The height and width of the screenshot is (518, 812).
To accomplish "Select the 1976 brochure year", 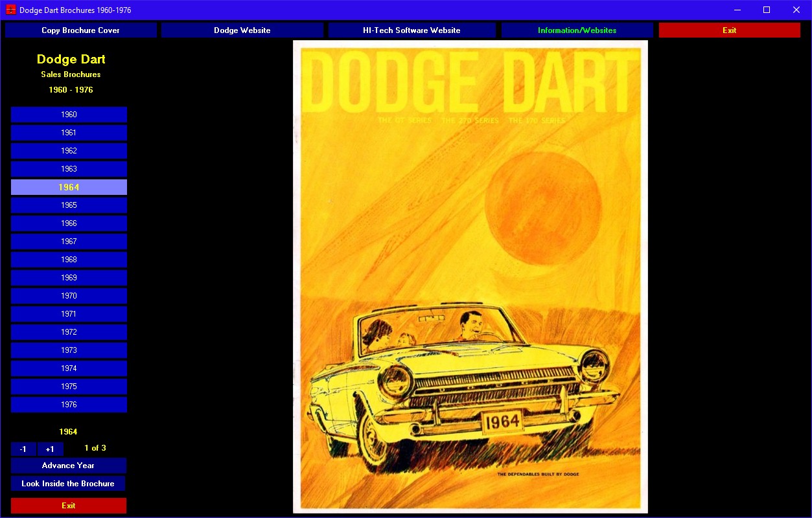I will (x=69, y=405).
